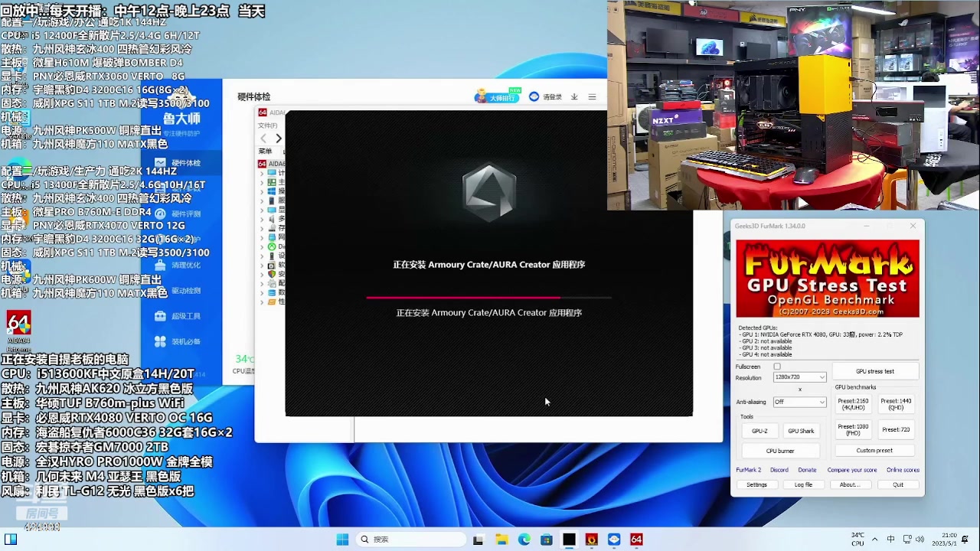Quit FurMark with the Quit button
The image size is (980, 551).
tap(898, 484)
